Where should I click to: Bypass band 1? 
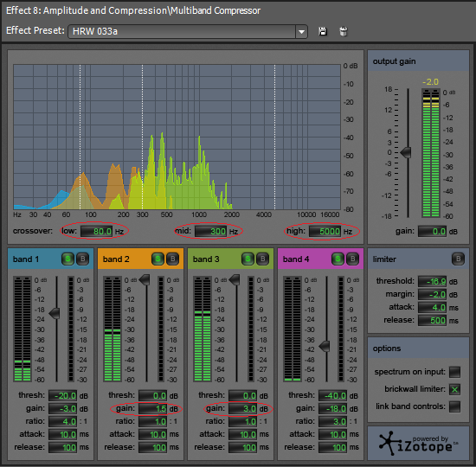tap(82, 259)
